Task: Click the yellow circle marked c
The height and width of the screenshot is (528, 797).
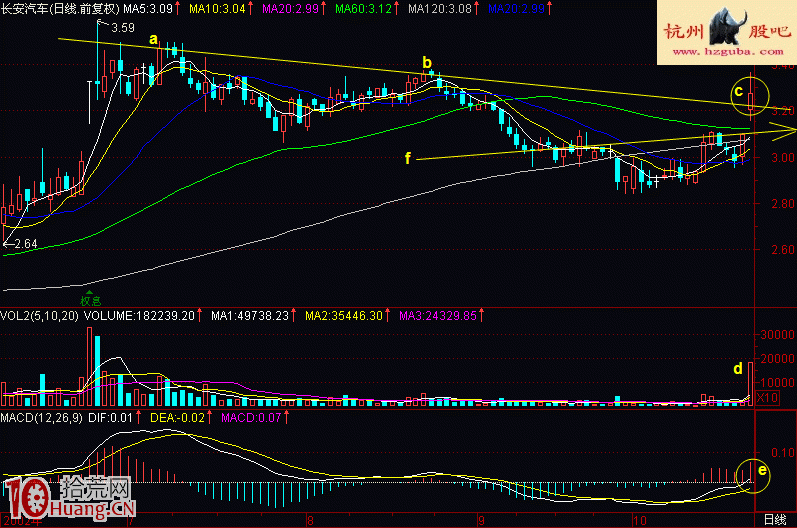Action: click(752, 95)
